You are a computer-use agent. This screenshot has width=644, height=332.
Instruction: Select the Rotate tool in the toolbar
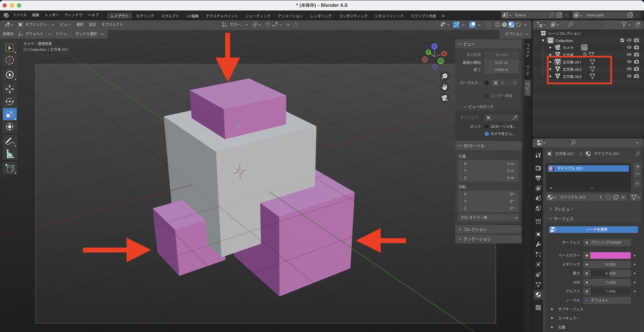(x=10, y=102)
